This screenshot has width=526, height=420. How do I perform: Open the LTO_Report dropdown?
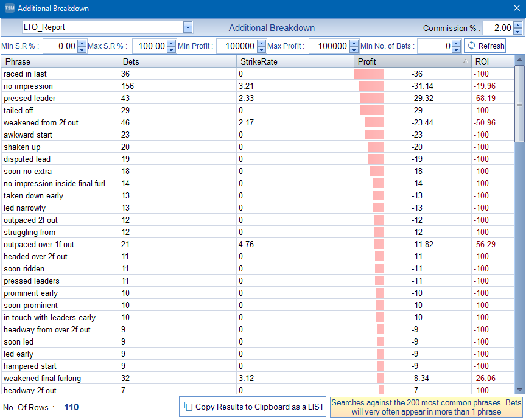pos(188,27)
